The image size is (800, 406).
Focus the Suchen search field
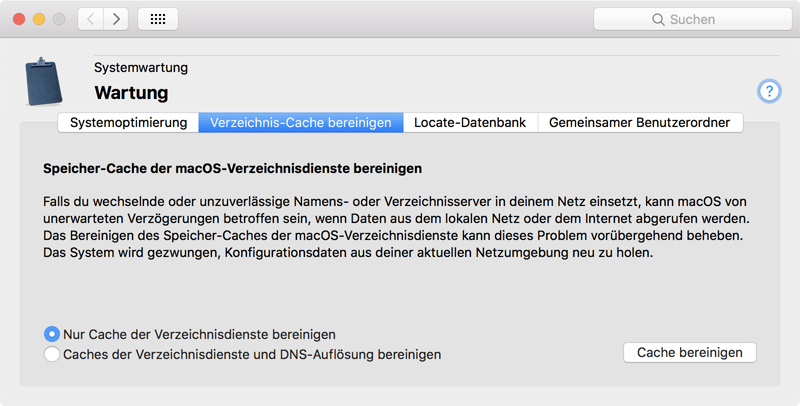pyautogui.click(x=693, y=19)
